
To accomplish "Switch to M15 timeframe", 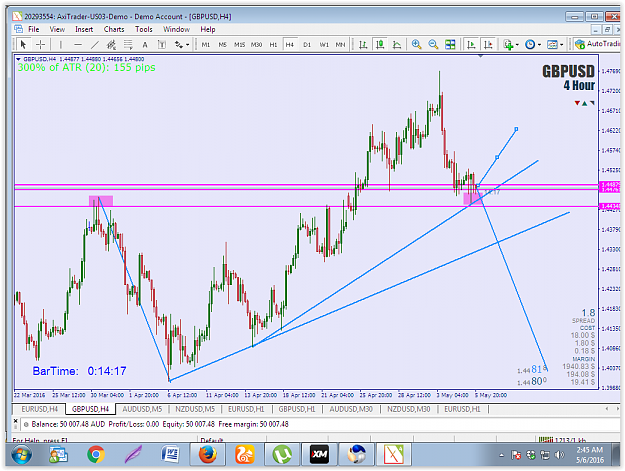I will [239, 45].
